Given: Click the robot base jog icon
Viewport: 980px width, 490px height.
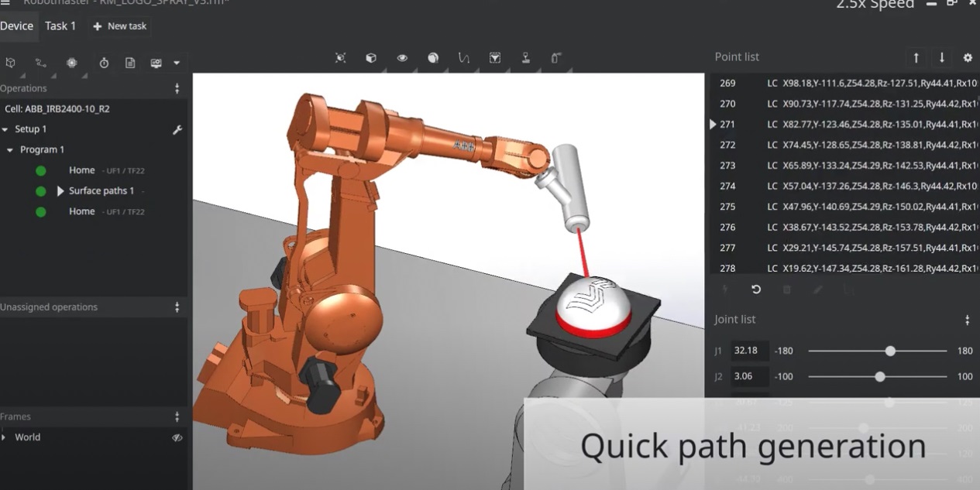Looking at the screenshot, I should pos(526,58).
